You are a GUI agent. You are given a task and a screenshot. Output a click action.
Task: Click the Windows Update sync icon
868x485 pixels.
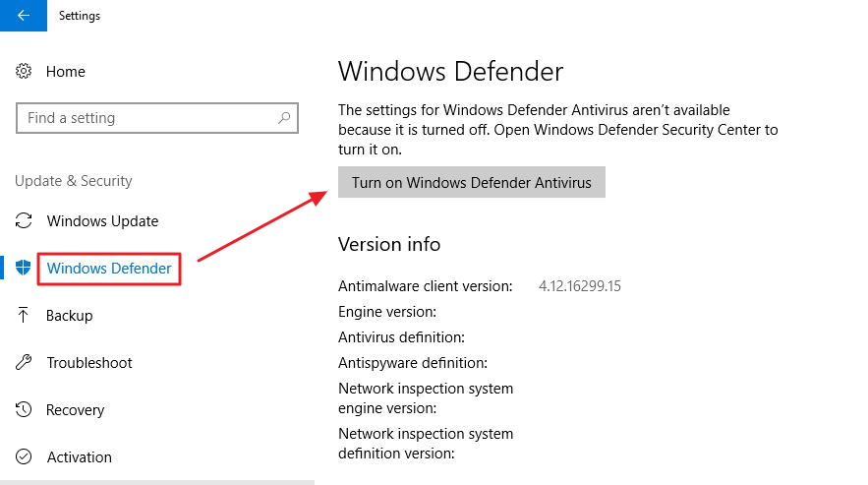[24, 220]
